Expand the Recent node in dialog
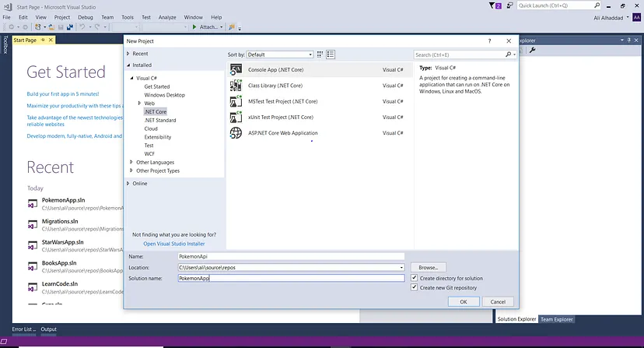The width and height of the screenshot is (644, 348). click(128, 54)
